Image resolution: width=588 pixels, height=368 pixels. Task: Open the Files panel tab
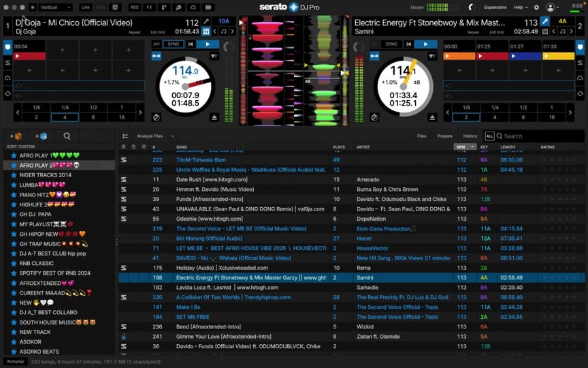pos(421,136)
